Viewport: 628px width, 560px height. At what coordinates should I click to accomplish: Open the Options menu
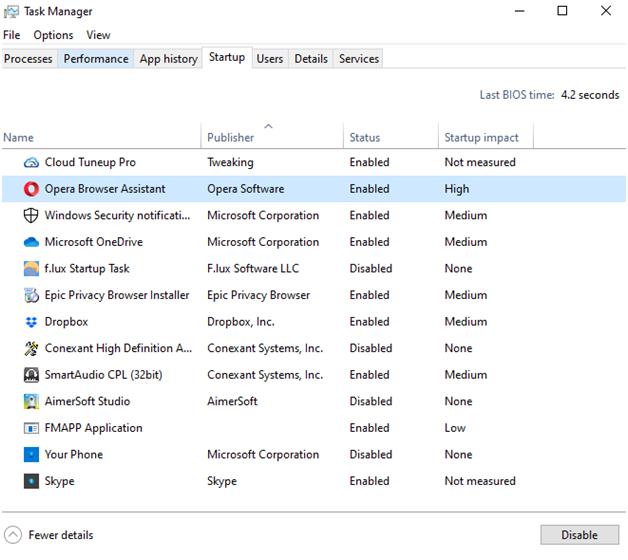pyautogui.click(x=53, y=35)
